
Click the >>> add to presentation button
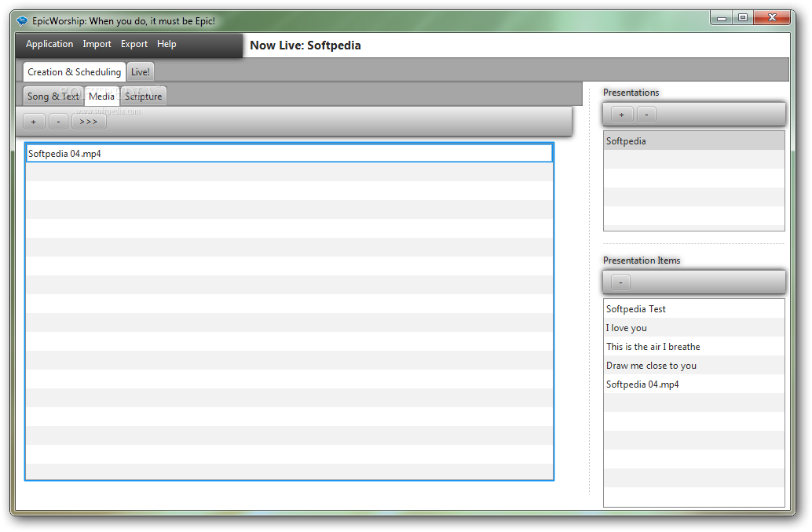pyautogui.click(x=89, y=122)
